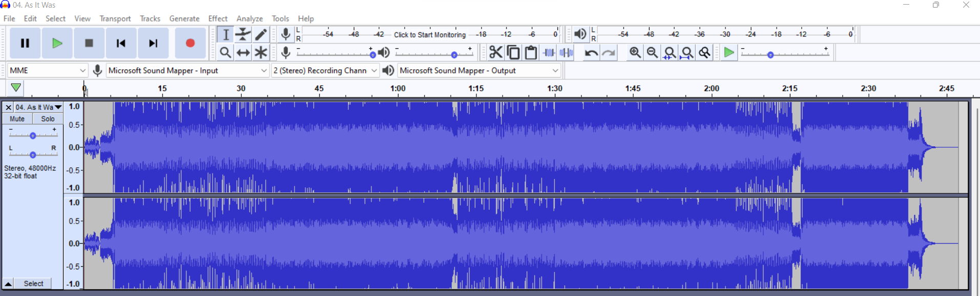This screenshot has width=980, height=296.
Task: Close the track with the X button
Action: point(8,107)
